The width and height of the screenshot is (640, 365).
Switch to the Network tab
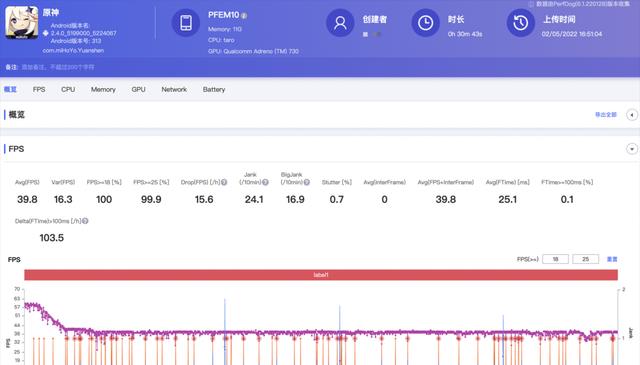click(x=174, y=89)
